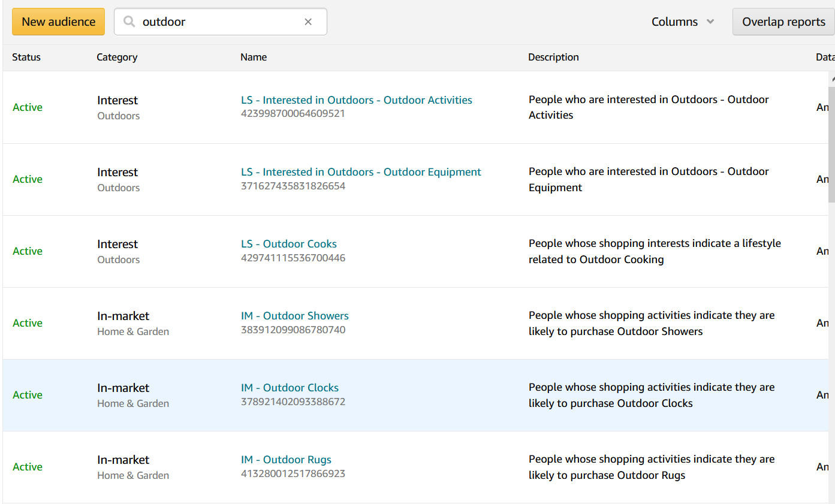The width and height of the screenshot is (835, 504).
Task: Sort by the Name column header
Action: [x=254, y=57]
